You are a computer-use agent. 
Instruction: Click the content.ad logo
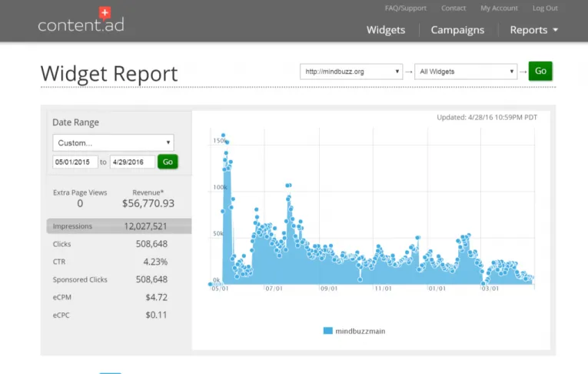(x=81, y=20)
